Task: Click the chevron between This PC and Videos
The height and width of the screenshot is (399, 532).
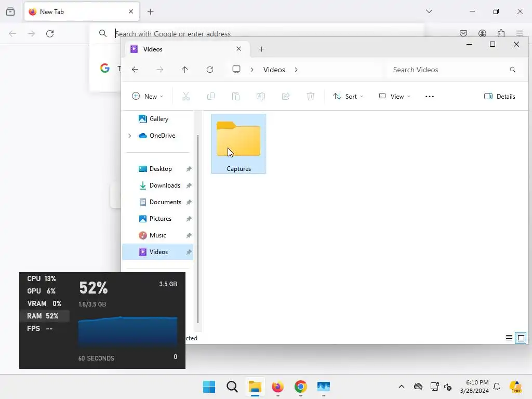Action: point(252,70)
